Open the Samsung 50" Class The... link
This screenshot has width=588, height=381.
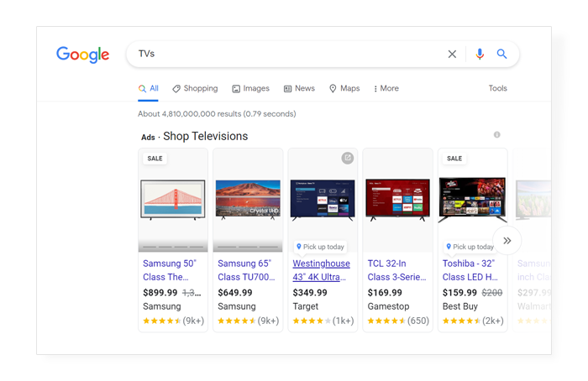pyautogui.click(x=170, y=270)
